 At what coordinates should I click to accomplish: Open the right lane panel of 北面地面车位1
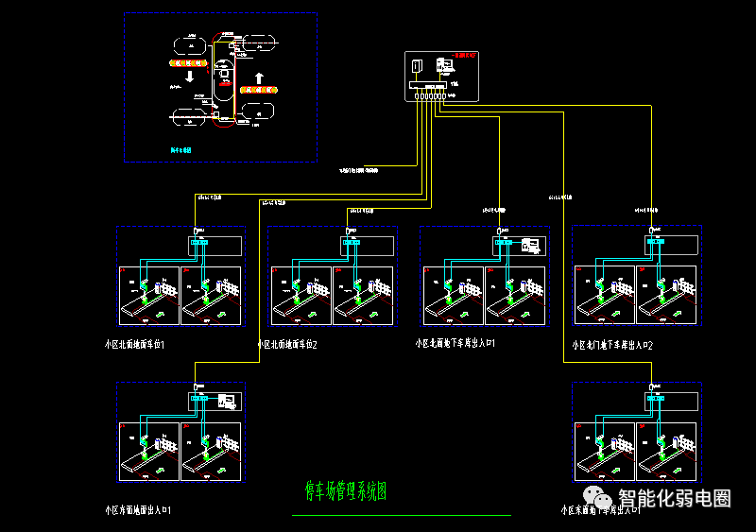pos(211,296)
